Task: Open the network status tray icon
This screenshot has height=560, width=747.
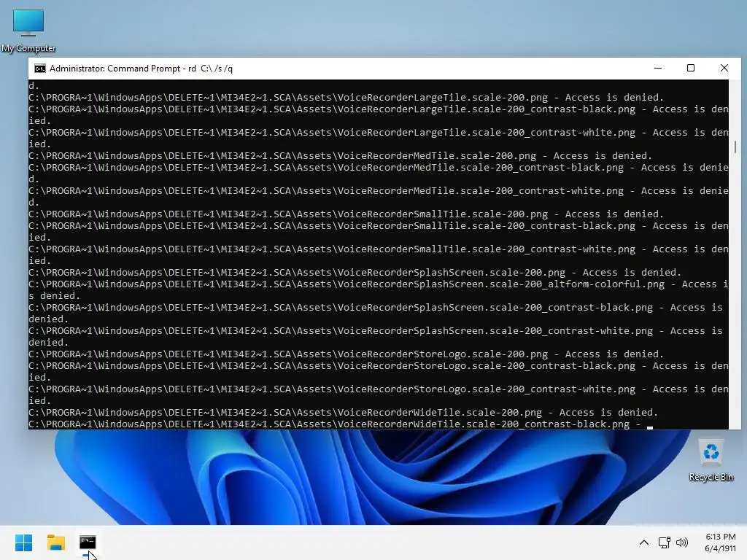Action: pyautogui.click(x=664, y=542)
